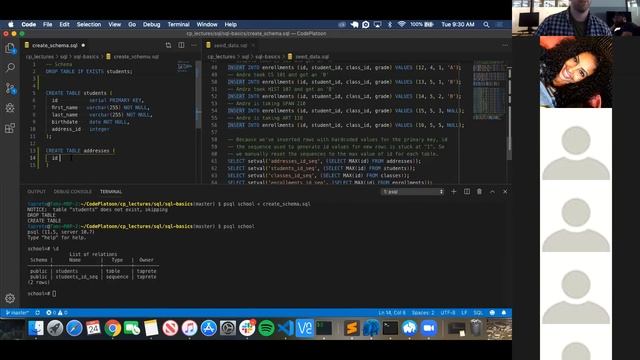Open the Go menu

(x=132, y=24)
